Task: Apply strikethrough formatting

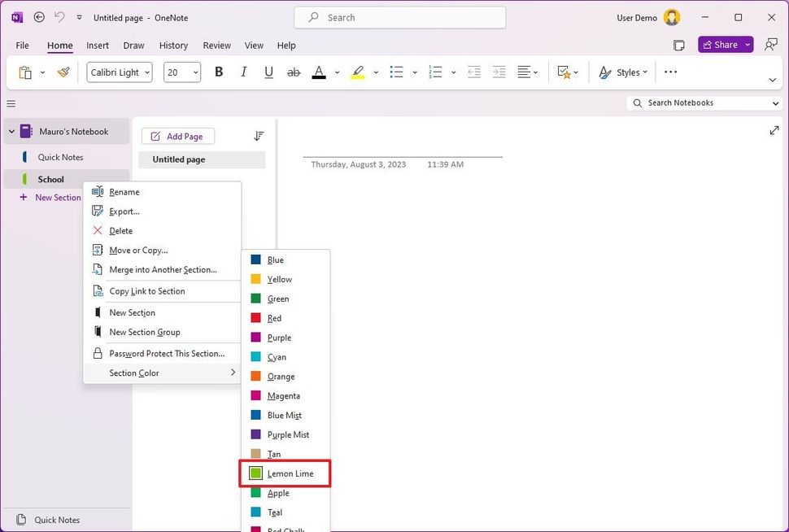Action: [x=293, y=72]
